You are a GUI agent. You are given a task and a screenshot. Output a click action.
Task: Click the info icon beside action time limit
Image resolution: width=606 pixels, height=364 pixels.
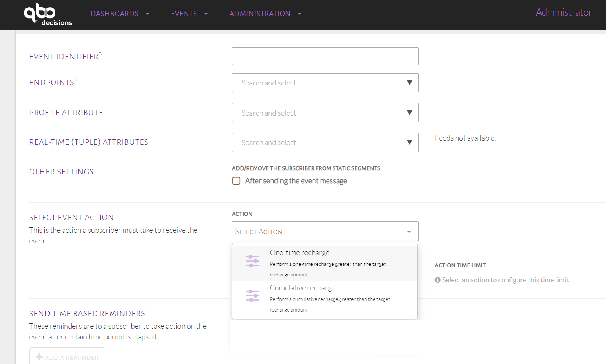click(x=437, y=280)
